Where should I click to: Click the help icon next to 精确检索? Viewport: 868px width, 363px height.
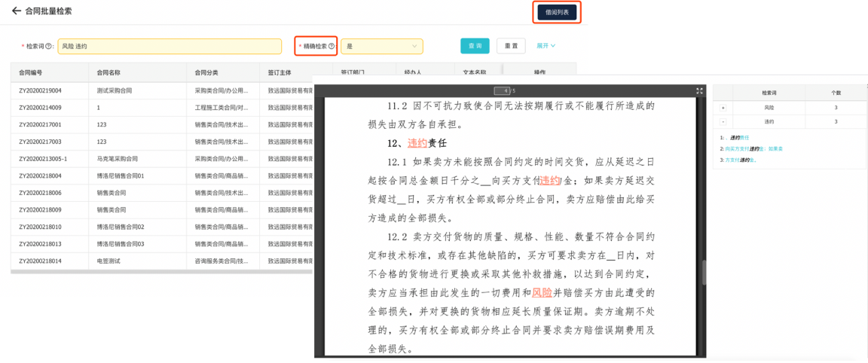332,47
